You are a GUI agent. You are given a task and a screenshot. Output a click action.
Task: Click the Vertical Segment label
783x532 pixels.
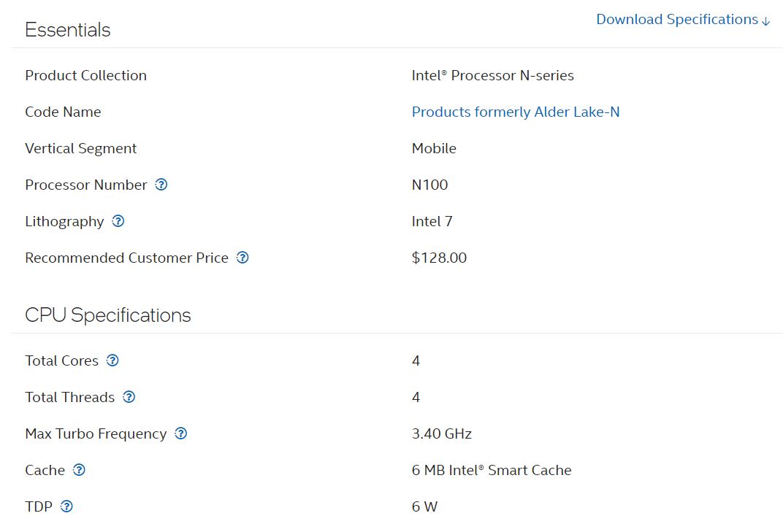click(80, 148)
